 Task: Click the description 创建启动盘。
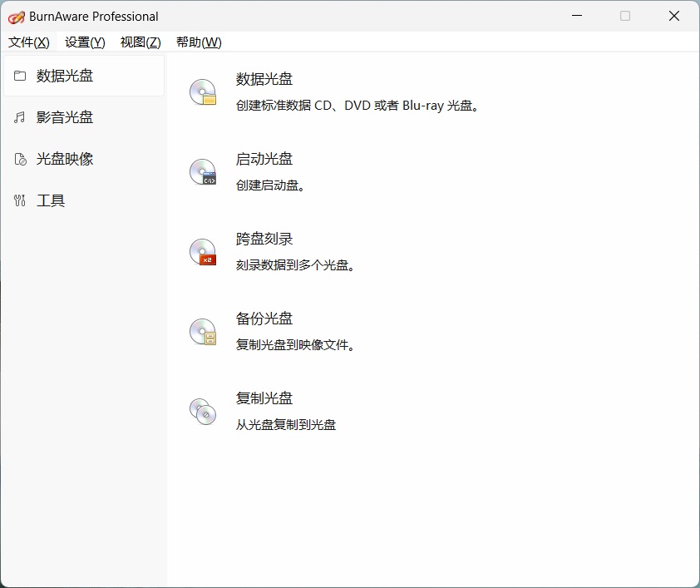tap(270, 185)
